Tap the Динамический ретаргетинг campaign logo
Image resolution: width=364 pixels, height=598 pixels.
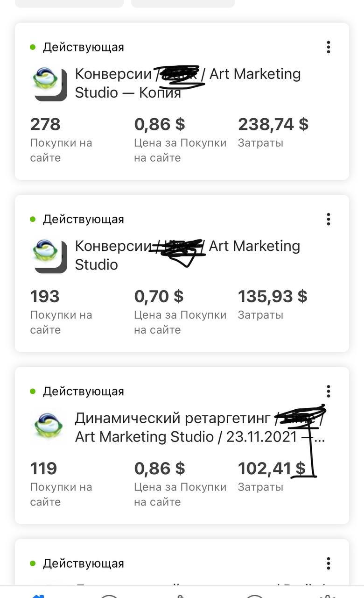(47, 426)
